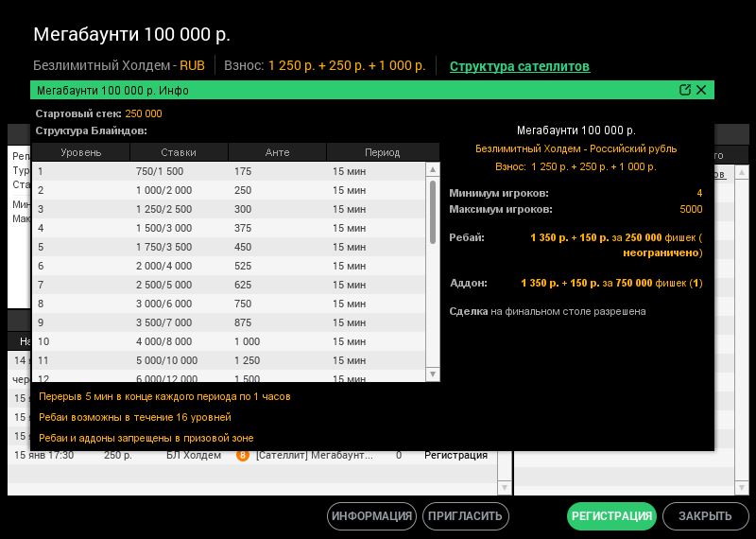Select blind level 5 row 1 750/3 500
The image size is (756, 539).
click(227, 247)
